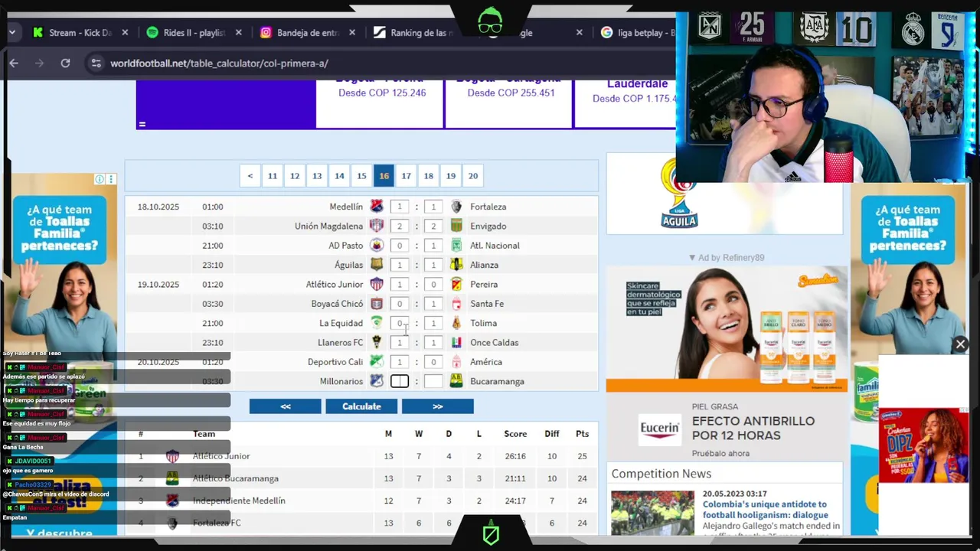Image resolution: width=980 pixels, height=551 pixels.
Task: Click the 'Score' column header
Action: point(515,434)
